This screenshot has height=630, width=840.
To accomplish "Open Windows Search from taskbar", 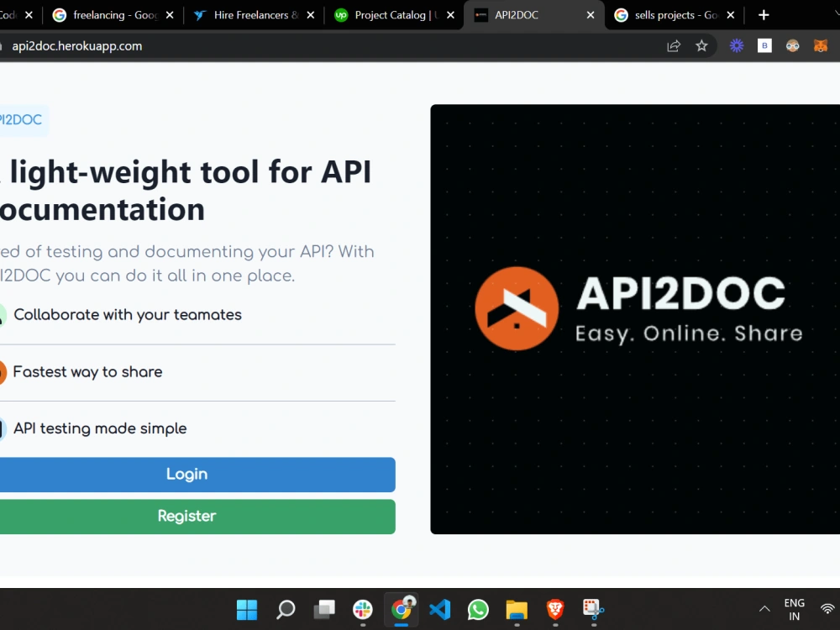I will pos(286,609).
